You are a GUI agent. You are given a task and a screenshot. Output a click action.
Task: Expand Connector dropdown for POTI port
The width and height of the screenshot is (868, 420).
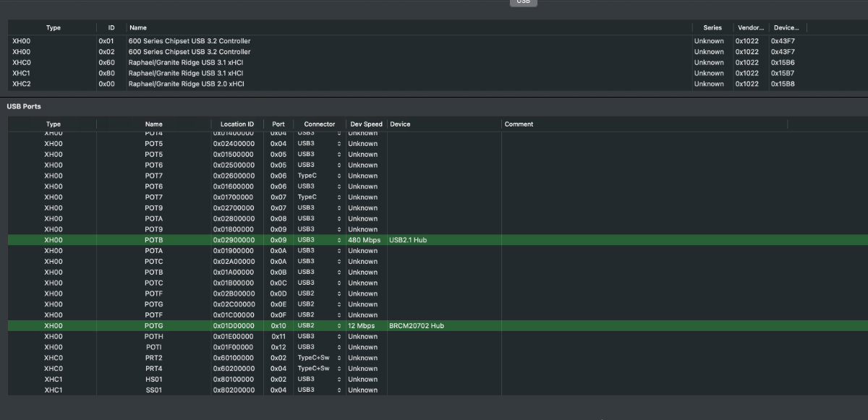(319, 347)
